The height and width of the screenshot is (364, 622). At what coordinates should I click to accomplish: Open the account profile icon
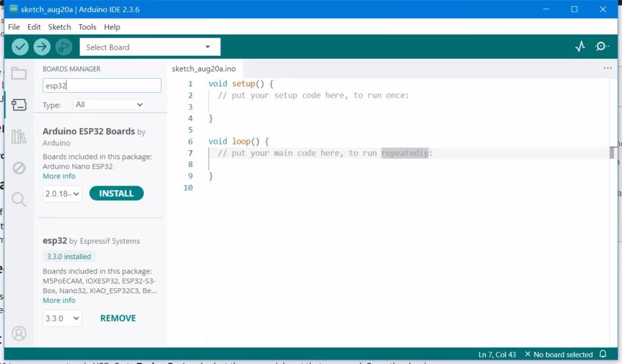19,334
